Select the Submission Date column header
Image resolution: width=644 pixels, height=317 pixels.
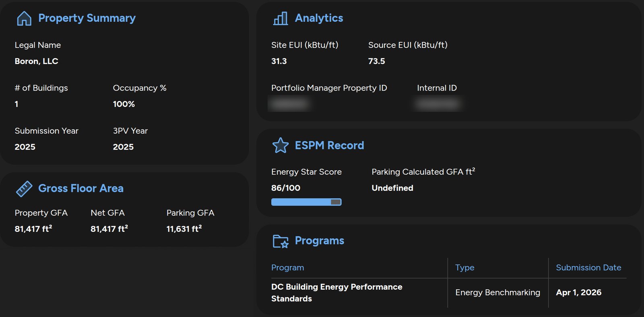[x=588, y=268]
